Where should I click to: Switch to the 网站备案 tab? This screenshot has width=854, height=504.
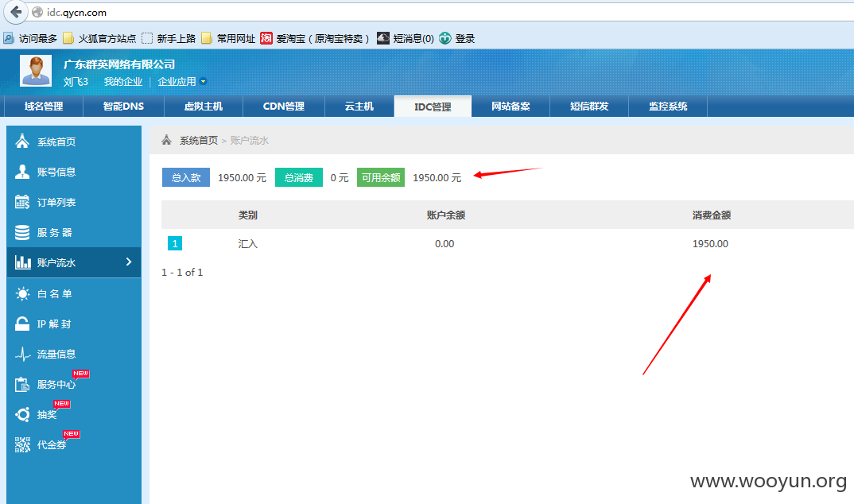click(x=510, y=107)
